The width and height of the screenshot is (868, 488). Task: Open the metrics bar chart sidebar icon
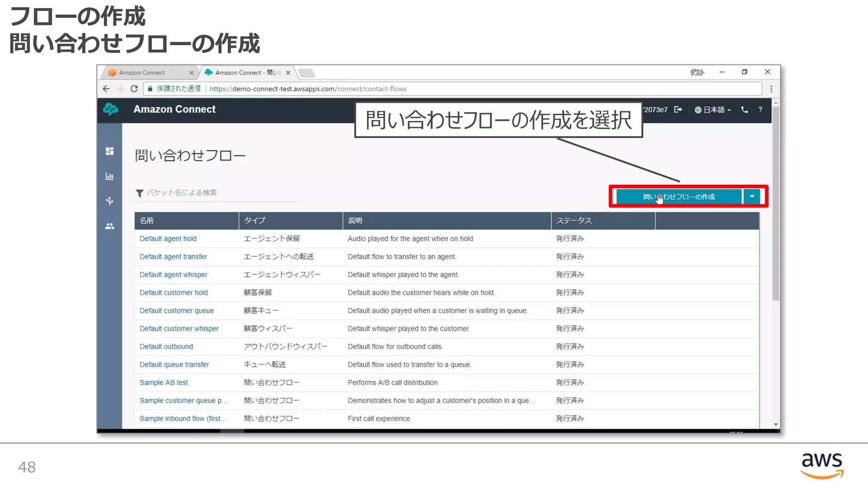pyautogui.click(x=109, y=176)
